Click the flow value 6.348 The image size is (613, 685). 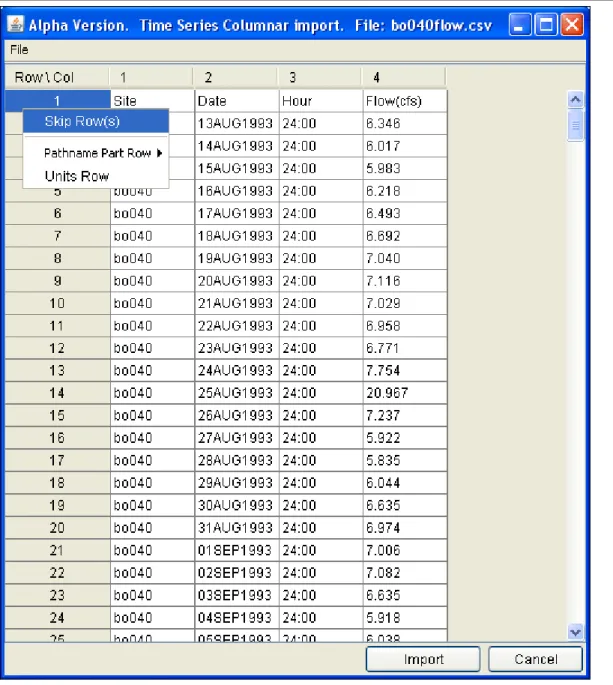[405, 124]
